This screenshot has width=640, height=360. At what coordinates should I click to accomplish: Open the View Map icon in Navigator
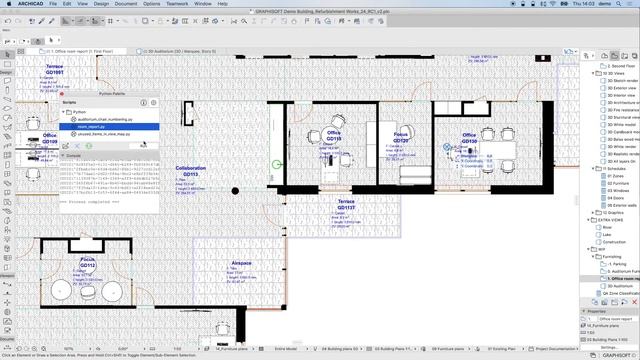[x=615, y=56]
